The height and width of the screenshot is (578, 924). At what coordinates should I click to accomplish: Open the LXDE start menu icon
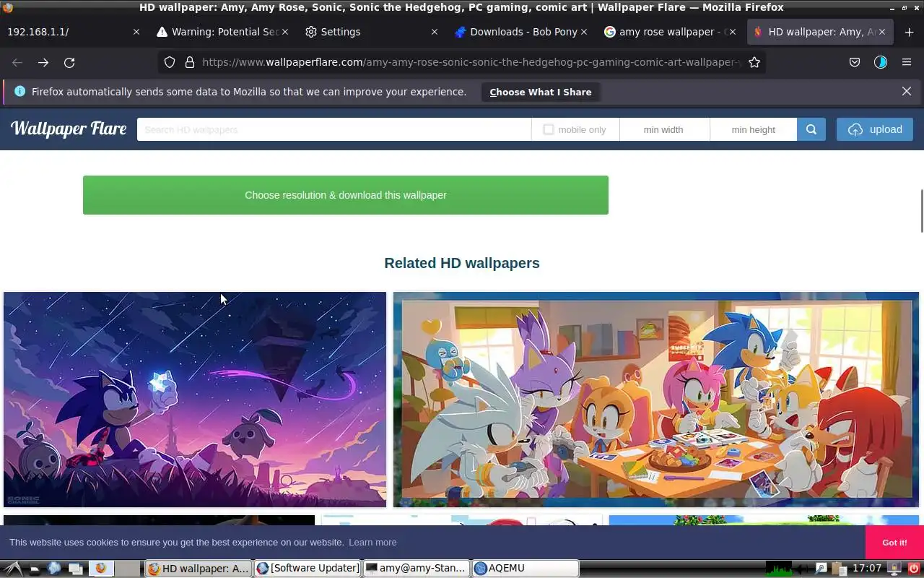tap(13, 569)
